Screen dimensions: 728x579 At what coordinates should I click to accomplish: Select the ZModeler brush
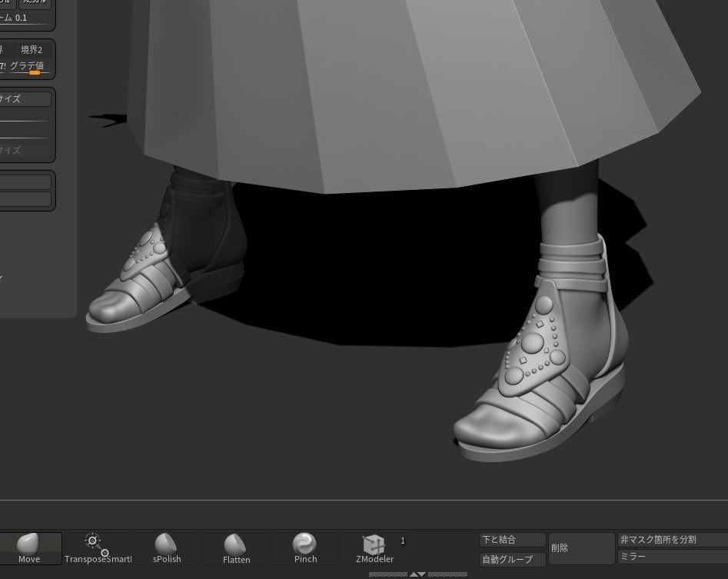(x=374, y=548)
